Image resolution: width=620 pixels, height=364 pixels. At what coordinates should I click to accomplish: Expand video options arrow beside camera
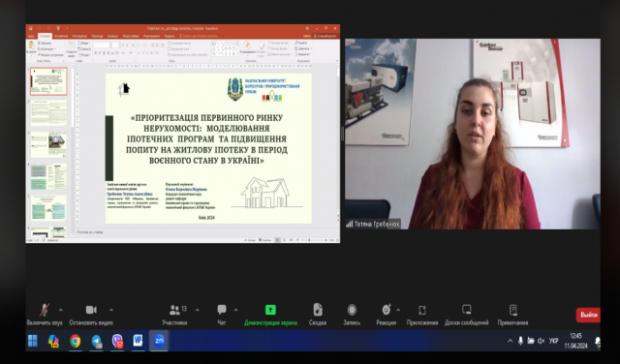click(x=111, y=310)
